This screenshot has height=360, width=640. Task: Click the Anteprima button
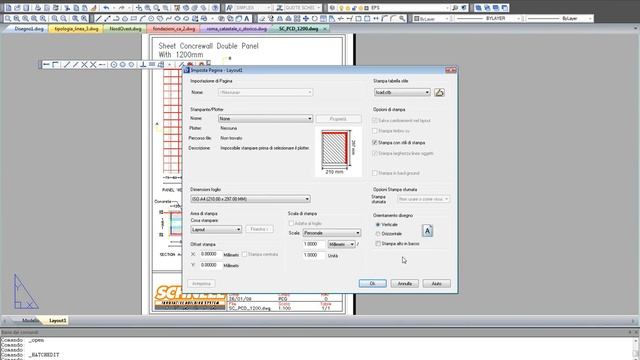click(201, 283)
